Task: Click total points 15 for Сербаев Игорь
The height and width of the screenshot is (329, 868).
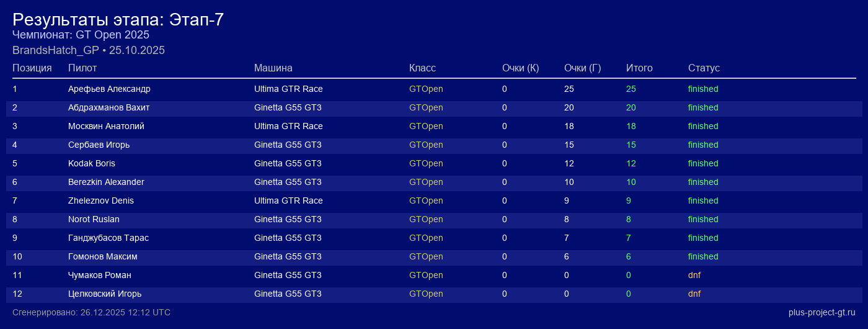Action: [x=631, y=145]
